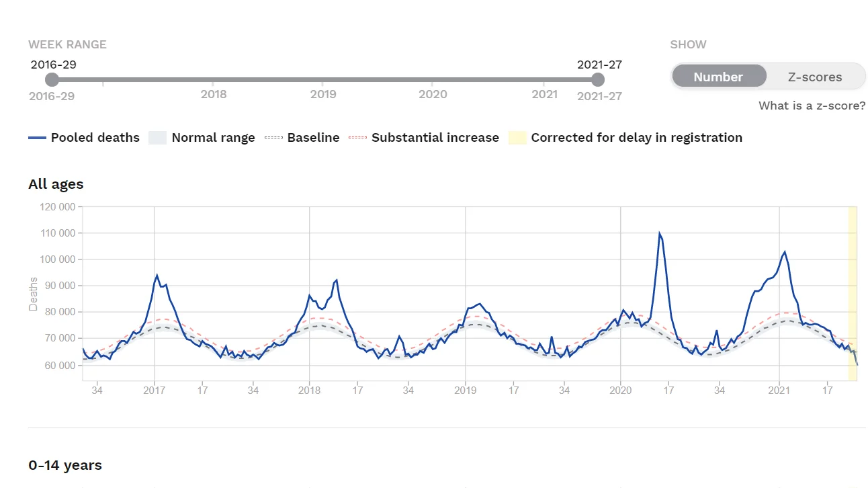Click the 2016-29 slider start label
The height and width of the screenshot is (488, 868).
point(52,96)
